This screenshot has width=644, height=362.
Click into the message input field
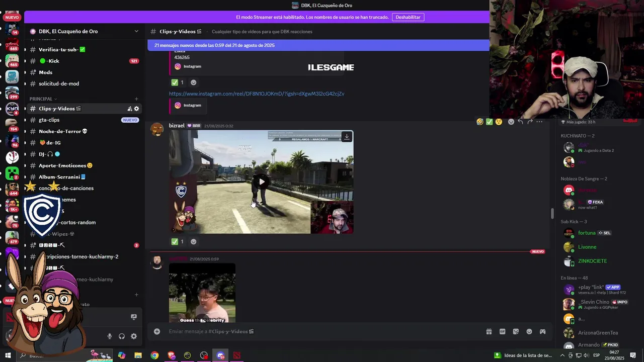point(322,332)
